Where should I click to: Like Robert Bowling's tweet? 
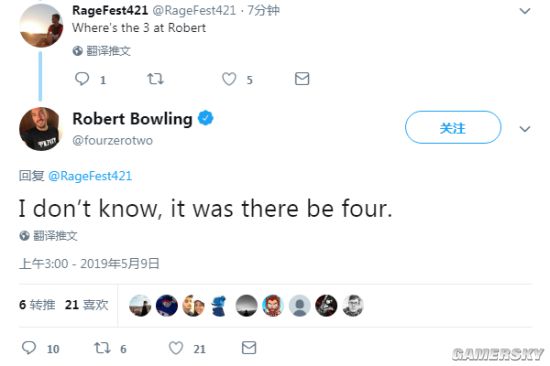coord(176,348)
